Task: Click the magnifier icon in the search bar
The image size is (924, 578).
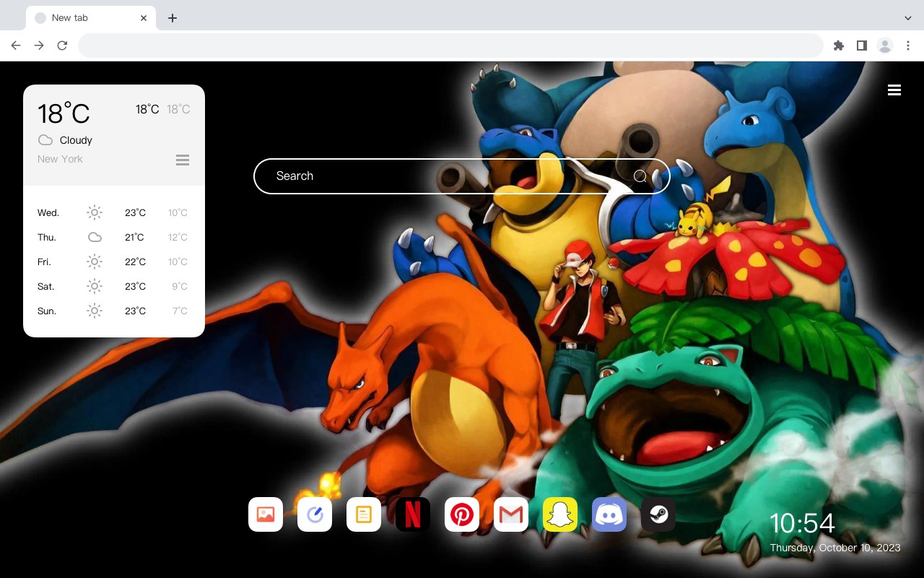Action: (x=640, y=176)
